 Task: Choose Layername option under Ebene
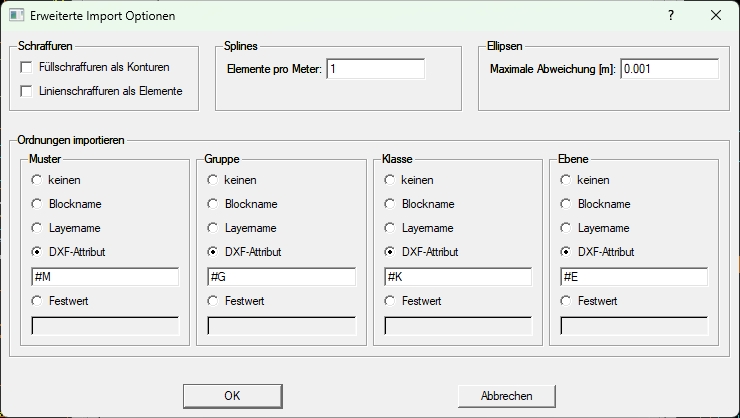(x=566, y=228)
